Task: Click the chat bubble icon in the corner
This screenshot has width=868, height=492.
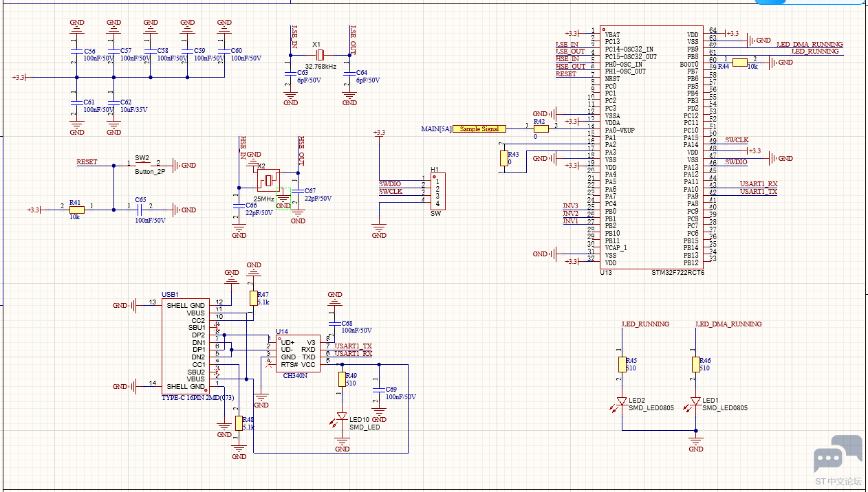Action: pos(838,454)
